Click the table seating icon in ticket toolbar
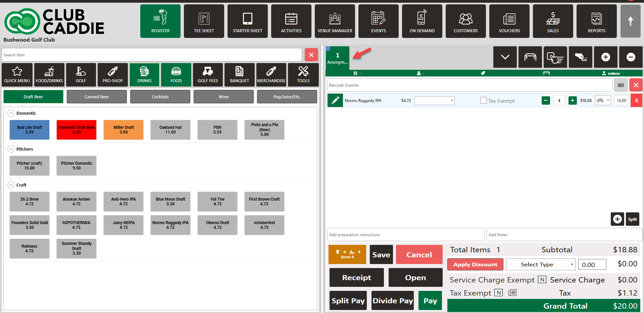This screenshot has width=644, height=313. tap(530, 57)
